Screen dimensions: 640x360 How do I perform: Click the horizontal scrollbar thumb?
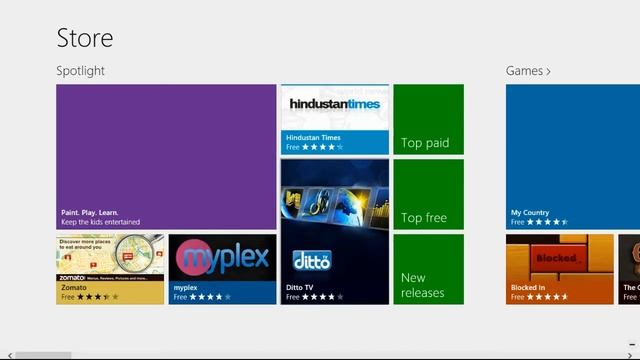pos(43,356)
